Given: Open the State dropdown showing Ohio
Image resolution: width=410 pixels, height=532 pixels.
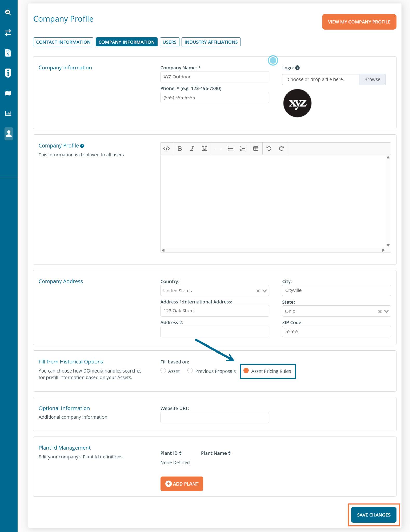Looking at the screenshot, I should point(386,311).
